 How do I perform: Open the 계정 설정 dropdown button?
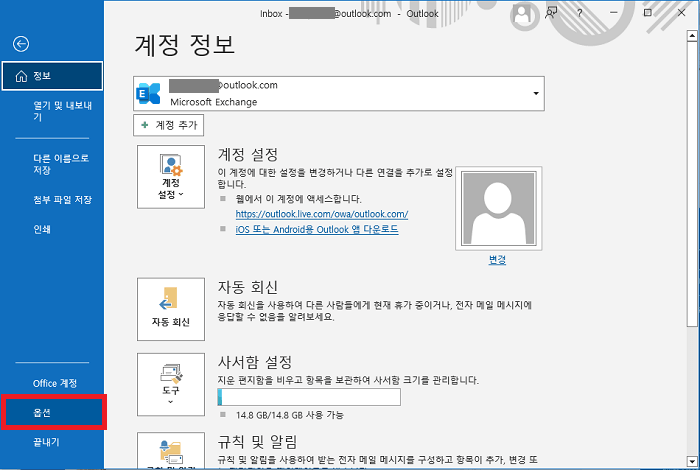click(x=171, y=177)
